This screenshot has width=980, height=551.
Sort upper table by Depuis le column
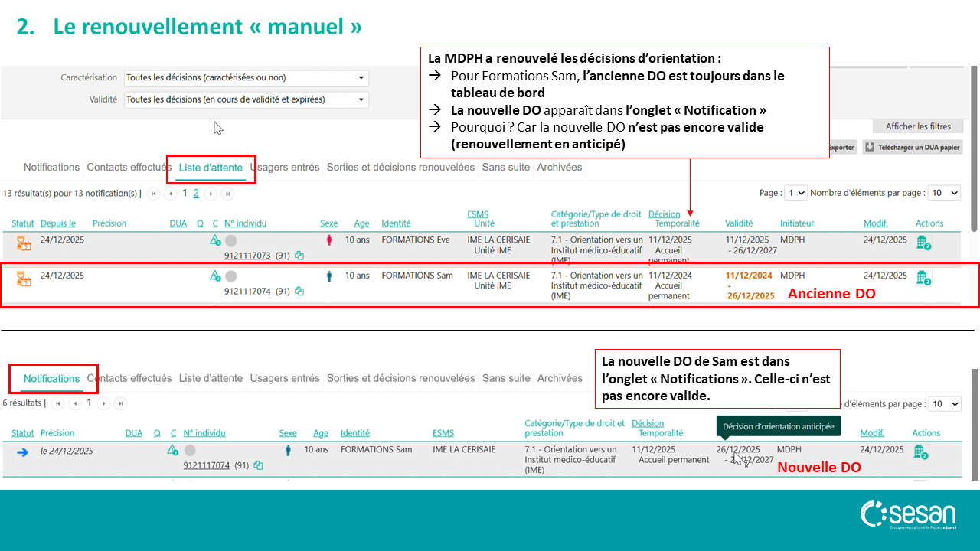[58, 223]
